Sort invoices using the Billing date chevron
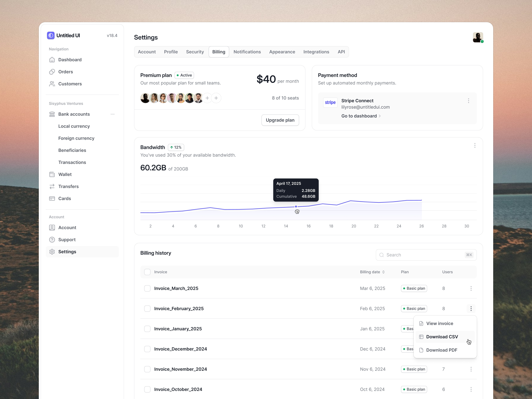 point(383,272)
